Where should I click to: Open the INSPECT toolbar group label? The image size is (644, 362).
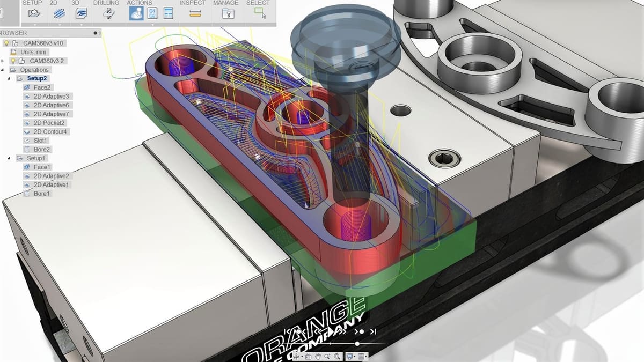(x=193, y=3)
